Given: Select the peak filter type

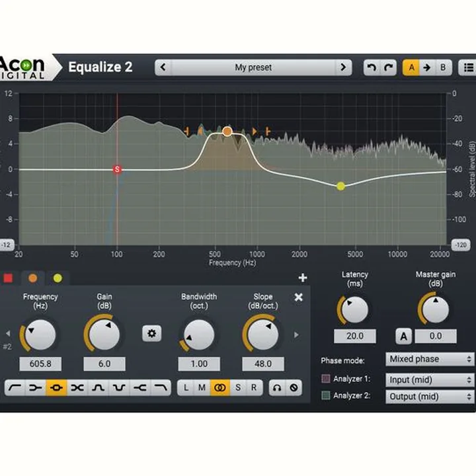Looking at the screenshot, I should click(56, 387).
